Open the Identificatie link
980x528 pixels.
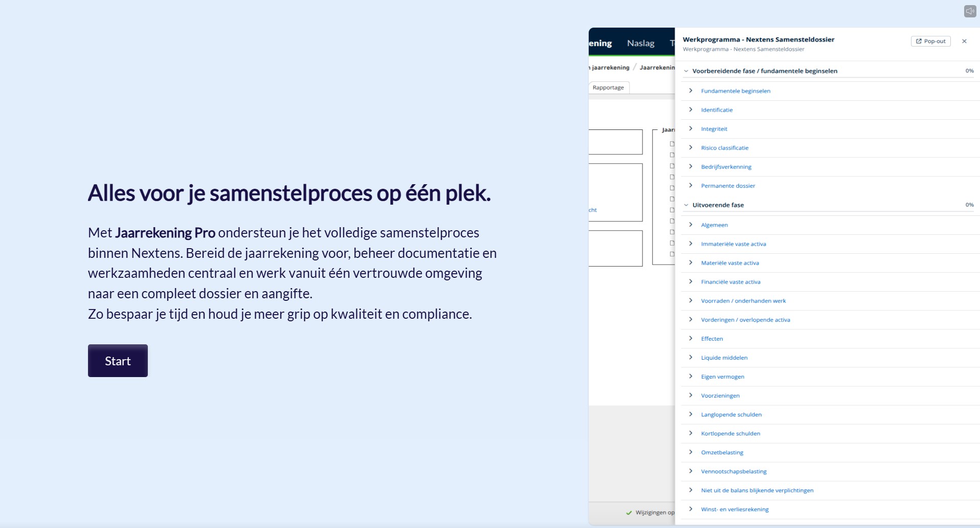(x=717, y=110)
